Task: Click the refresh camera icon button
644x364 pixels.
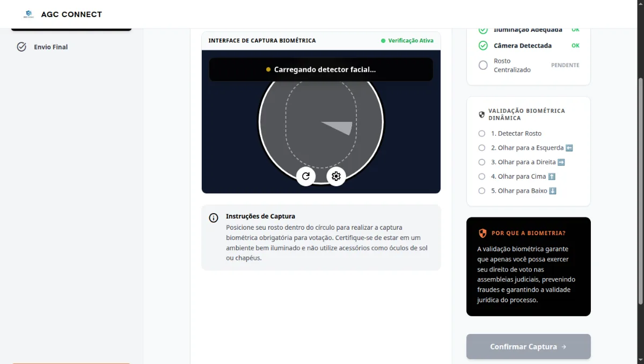Action: tap(306, 176)
